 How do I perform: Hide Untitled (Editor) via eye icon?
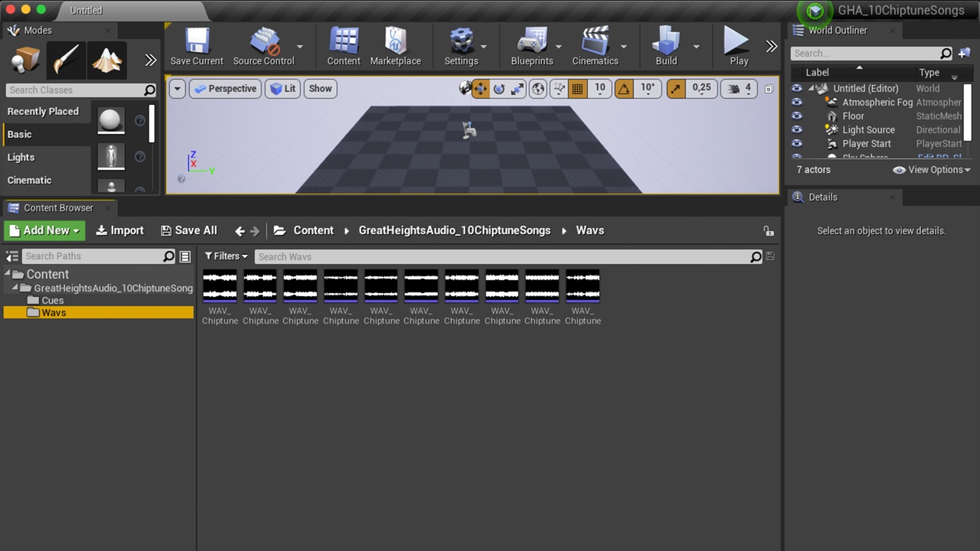(x=796, y=88)
